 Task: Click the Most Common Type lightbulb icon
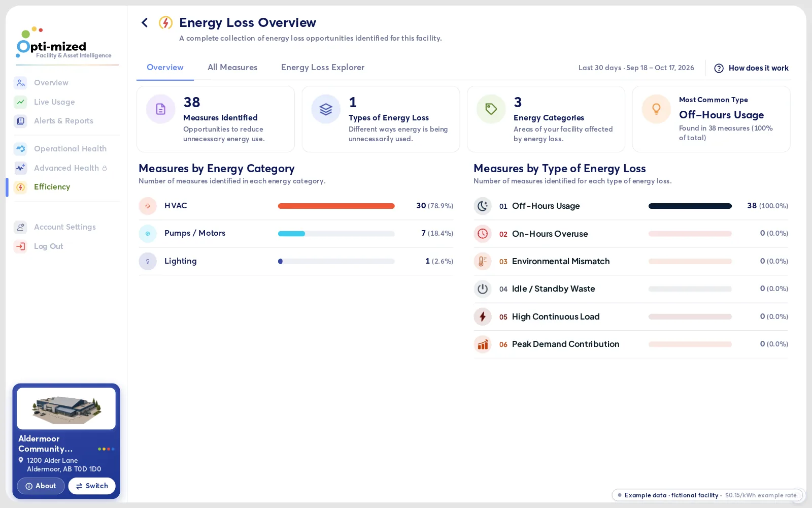click(x=656, y=109)
